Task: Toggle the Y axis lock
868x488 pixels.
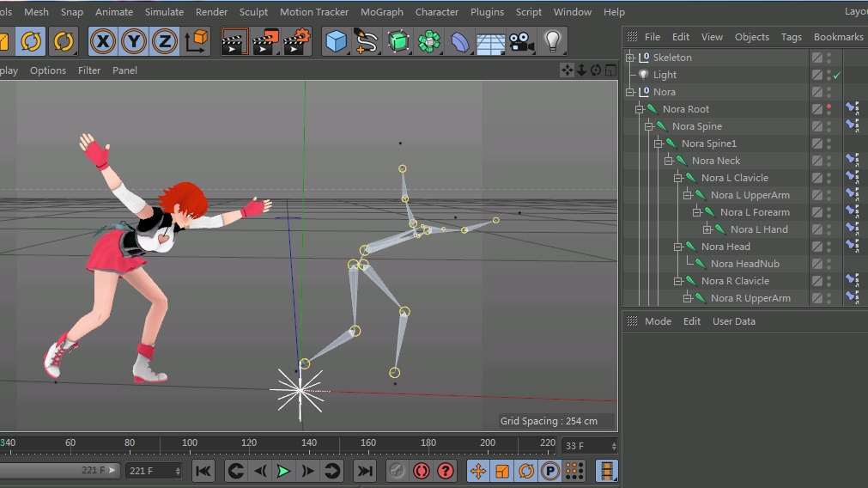Action: 133,41
